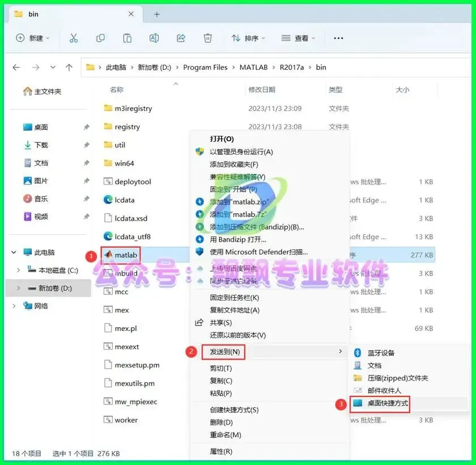Choose 属性(R) in the context menu
Viewport: 476px width, 465px height.
click(221, 451)
